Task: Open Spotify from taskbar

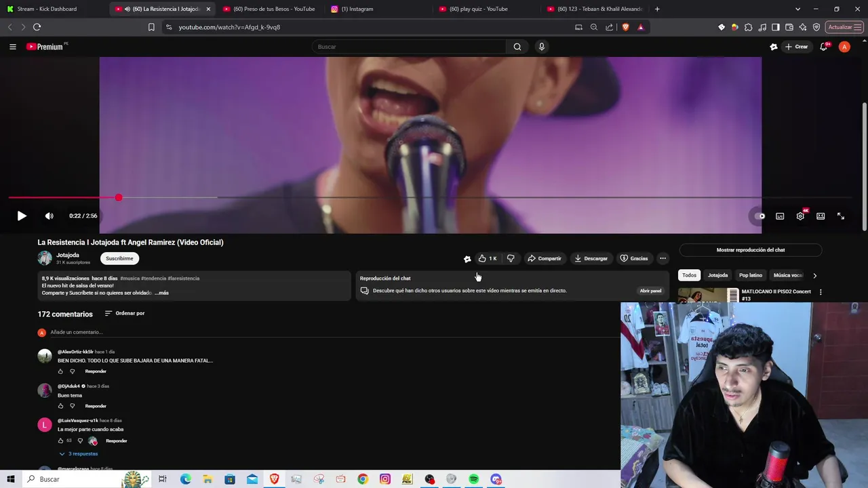Action: [x=473, y=479]
